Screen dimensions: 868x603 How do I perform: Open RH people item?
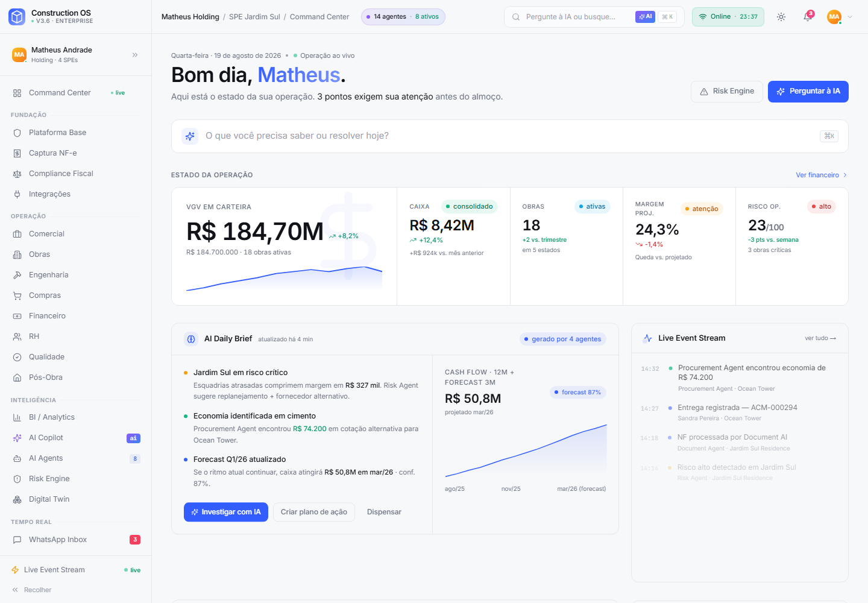click(75, 336)
